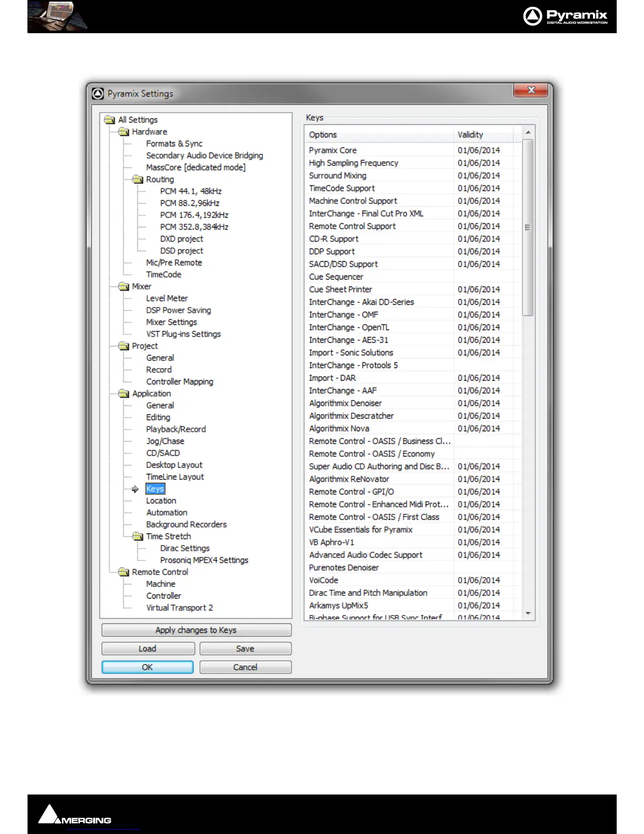This screenshot has height=834, width=644.
Task: Open DSP Power Saving settings
Action: [178, 311]
